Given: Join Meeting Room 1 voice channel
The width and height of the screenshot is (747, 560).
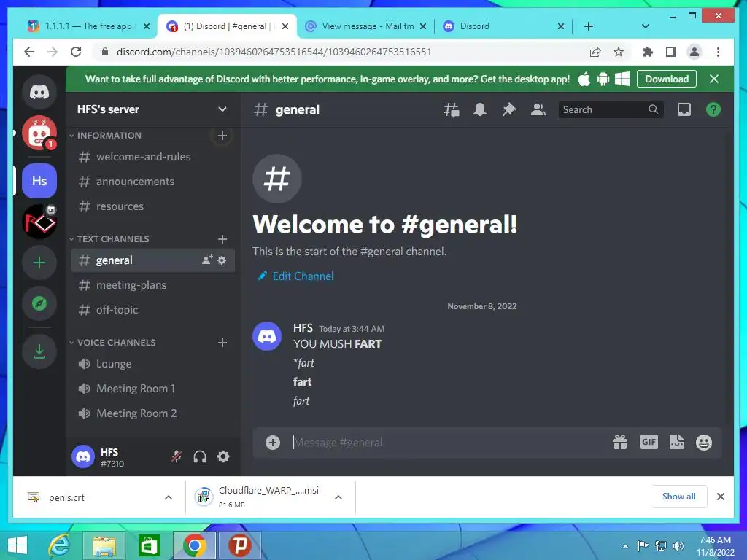Looking at the screenshot, I should (153, 389).
